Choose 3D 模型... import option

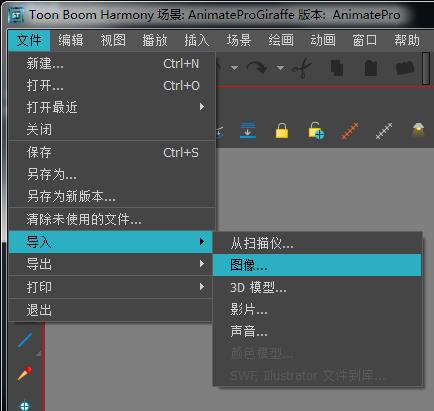(x=317, y=287)
